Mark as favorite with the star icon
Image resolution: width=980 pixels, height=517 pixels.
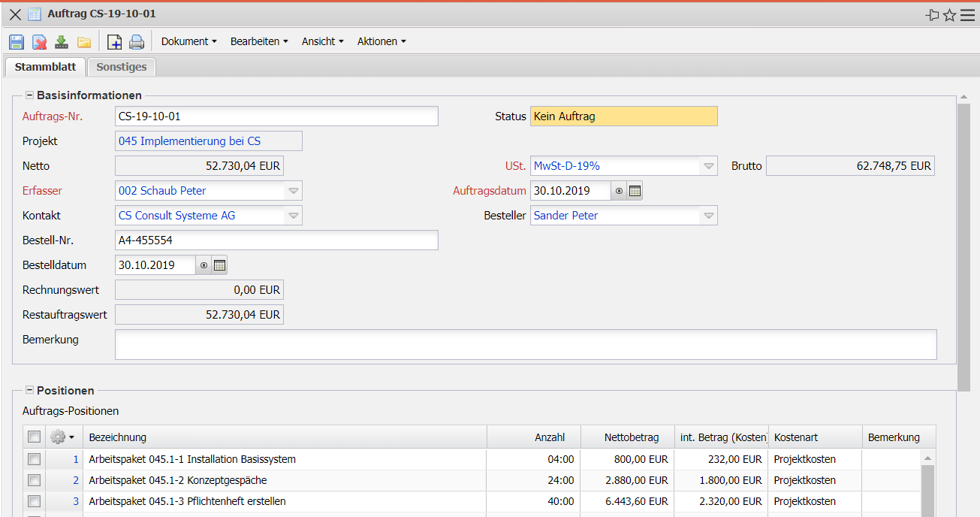tap(949, 15)
